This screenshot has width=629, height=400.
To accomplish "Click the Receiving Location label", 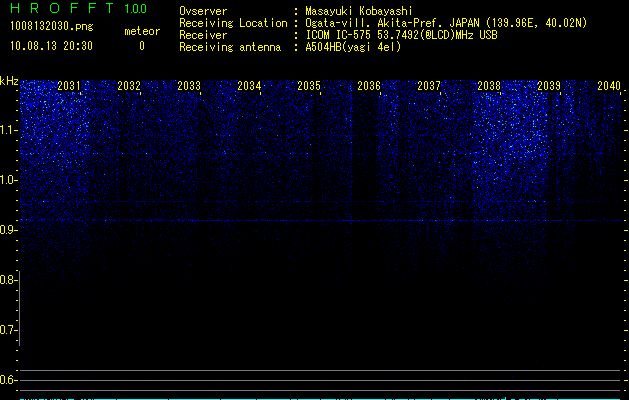I will (233, 23).
